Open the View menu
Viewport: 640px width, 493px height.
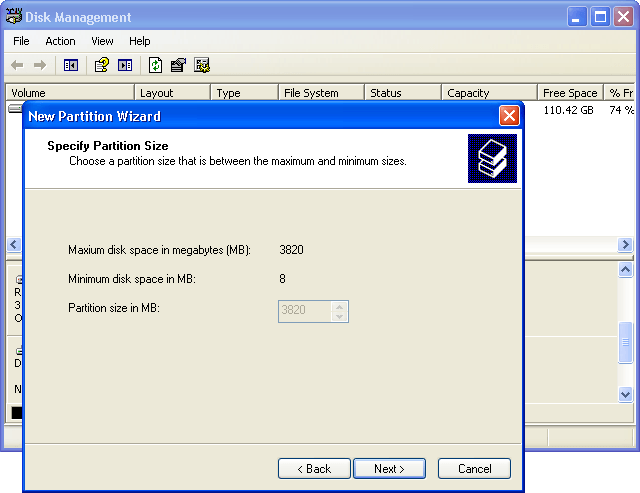coord(102,41)
